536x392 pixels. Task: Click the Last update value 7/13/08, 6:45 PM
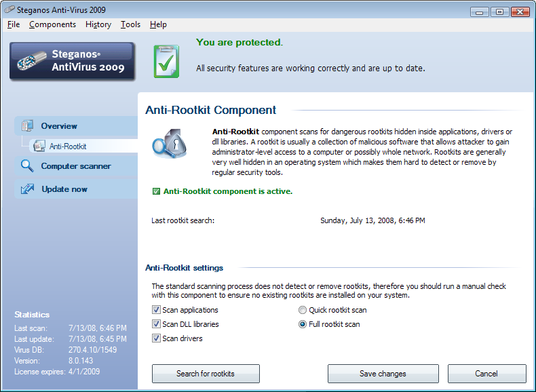[98, 339]
